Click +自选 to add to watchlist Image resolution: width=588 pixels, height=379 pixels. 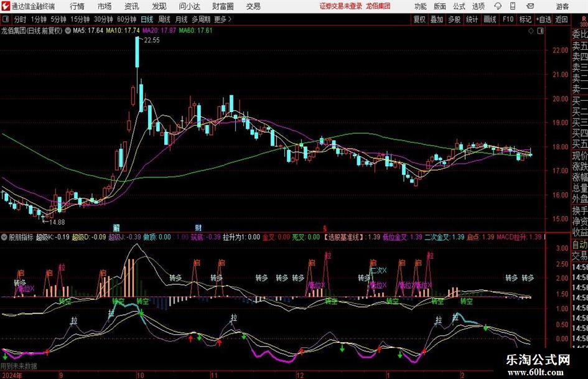coord(544,19)
